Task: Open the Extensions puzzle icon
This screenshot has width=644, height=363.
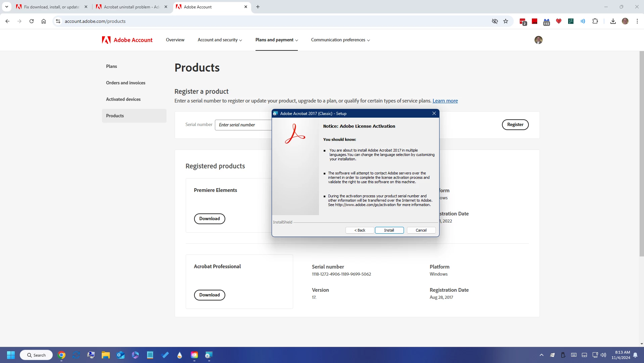Action: point(595,21)
